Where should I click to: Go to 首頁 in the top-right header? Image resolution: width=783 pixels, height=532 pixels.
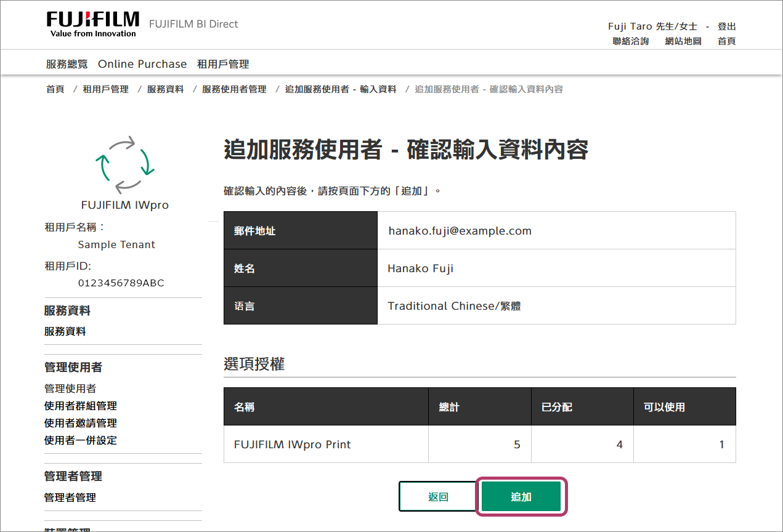coord(727,41)
